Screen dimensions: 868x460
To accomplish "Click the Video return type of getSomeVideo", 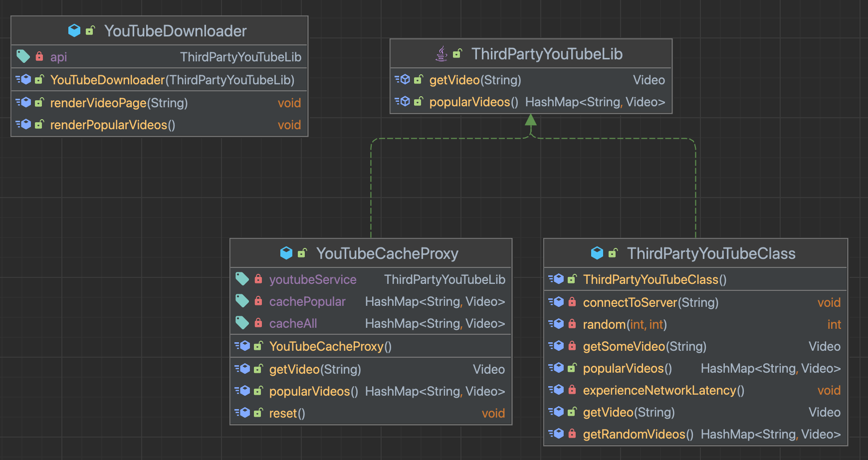I will (825, 346).
